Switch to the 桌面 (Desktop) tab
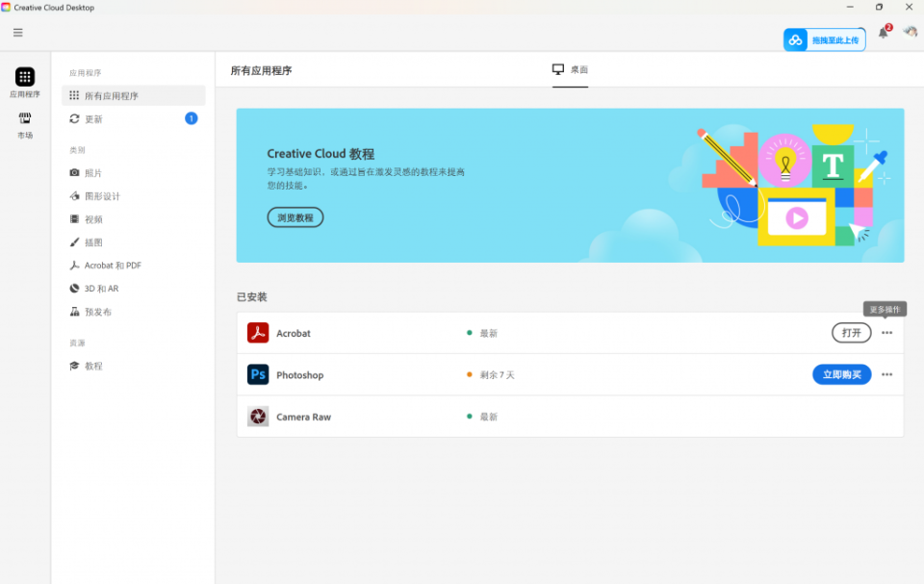Viewport: 924px width, 584px height. pos(570,69)
